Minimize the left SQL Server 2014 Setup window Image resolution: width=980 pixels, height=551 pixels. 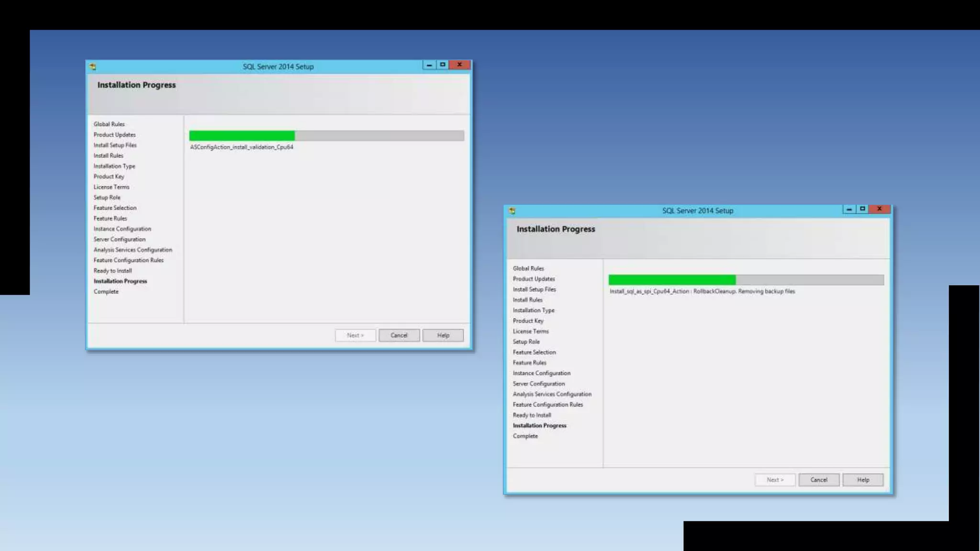(x=429, y=65)
